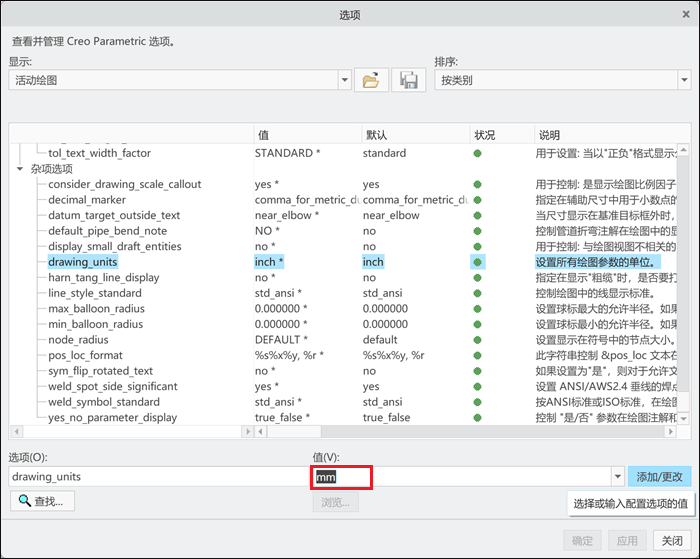
Task: Click the 添加/更改 button
Action: click(x=659, y=476)
